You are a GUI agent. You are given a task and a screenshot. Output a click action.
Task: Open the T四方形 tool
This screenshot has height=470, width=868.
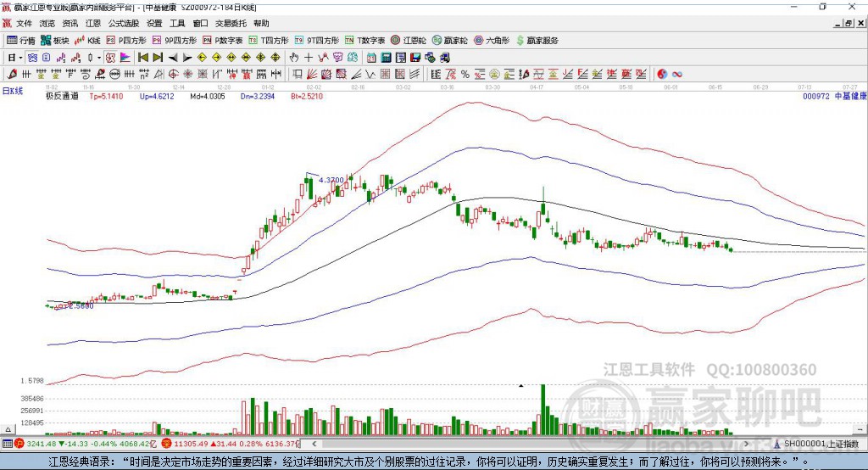(269, 41)
